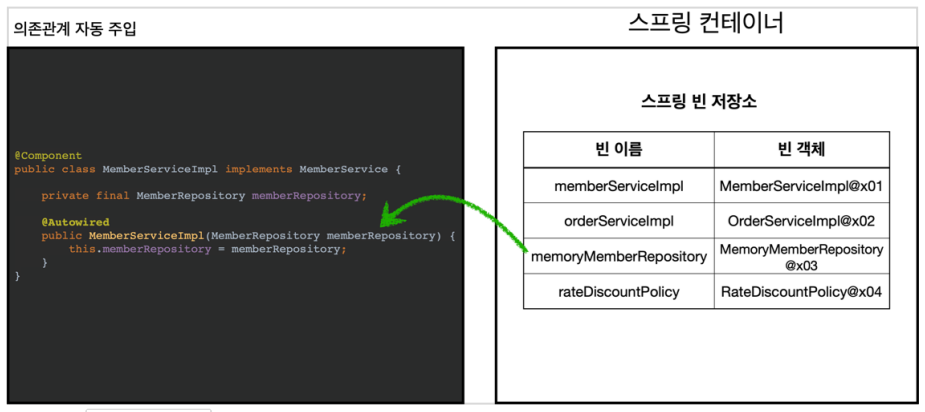Click the '스프링 컨테이너' heading
The height and width of the screenshot is (412, 925).
pyautogui.click(x=706, y=24)
